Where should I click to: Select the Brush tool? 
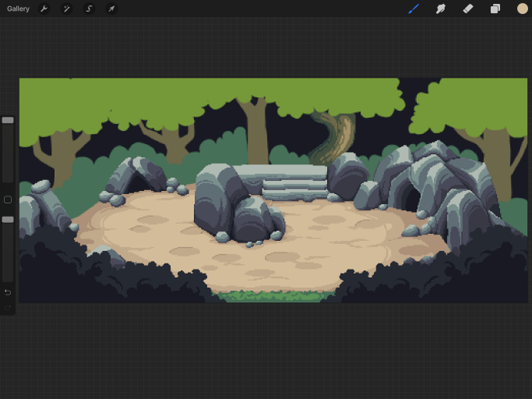tap(414, 9)
